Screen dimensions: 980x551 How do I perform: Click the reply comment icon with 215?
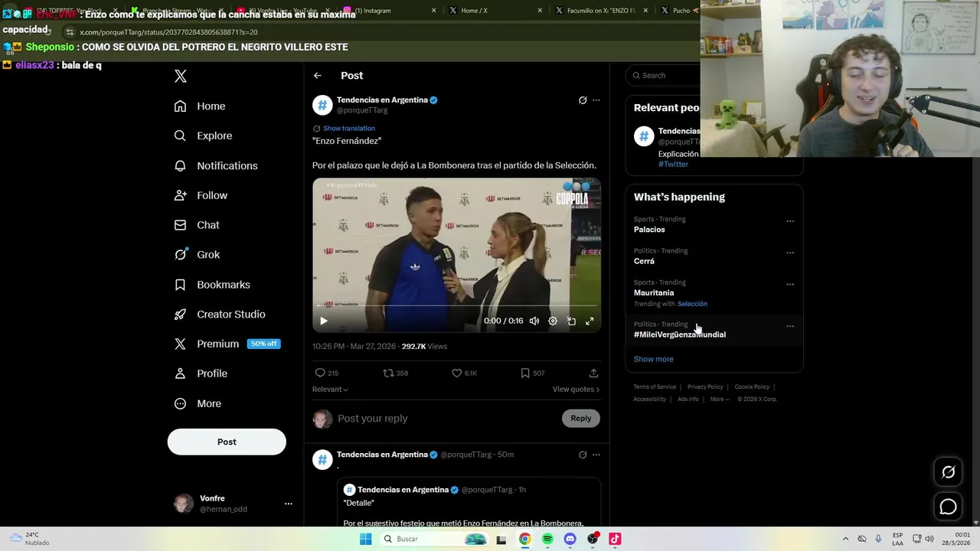(x=327, y=373)
